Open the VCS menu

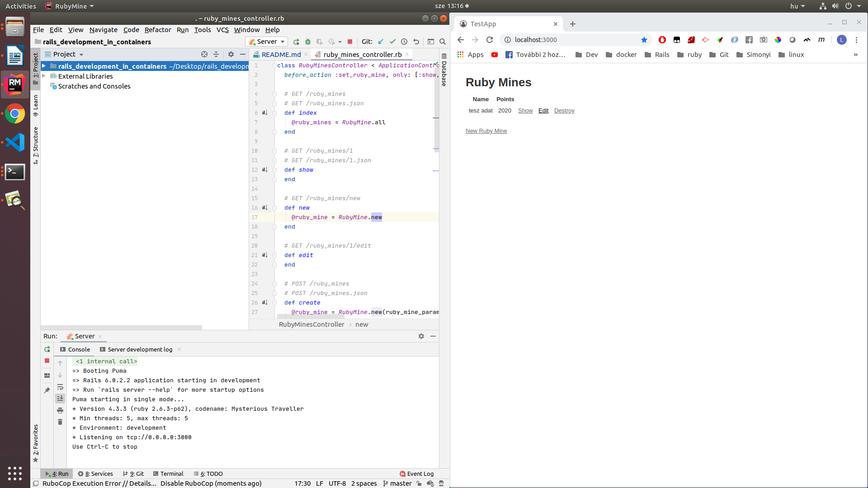point(222,30)
